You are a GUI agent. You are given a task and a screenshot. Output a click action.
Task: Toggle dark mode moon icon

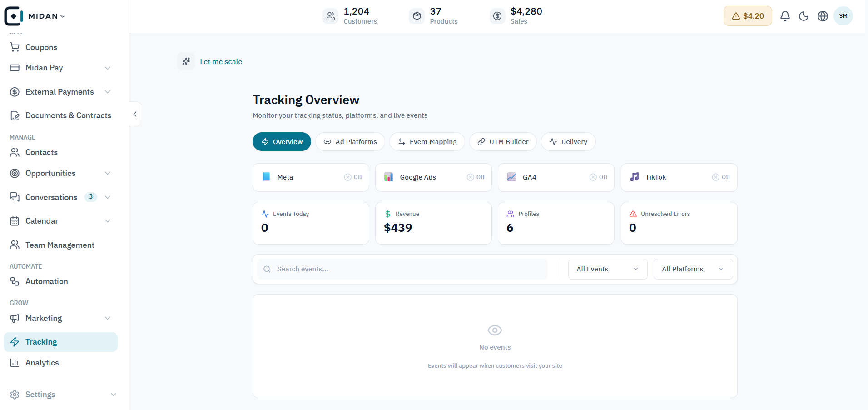coord(804,16)
